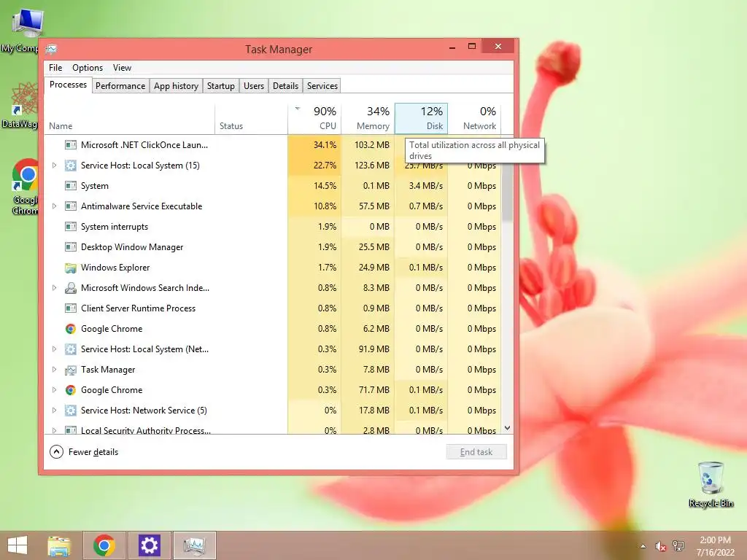The width and height of the screenshot is (747, 560).
Task: Open the Recycle Bin desktop icon
Action: (711, 485)
